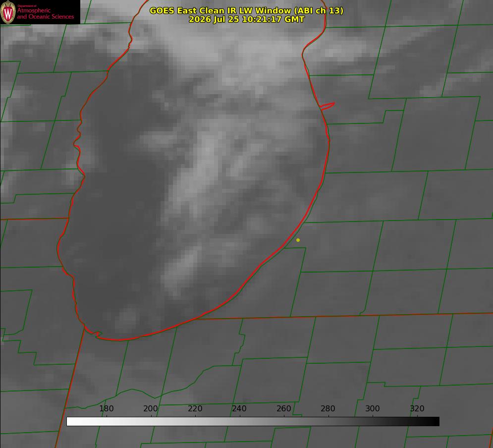Screen dimensions: 493x448
Task: Click the Atmospheric and Oceanic Sciences text
Action: point(45,13)
